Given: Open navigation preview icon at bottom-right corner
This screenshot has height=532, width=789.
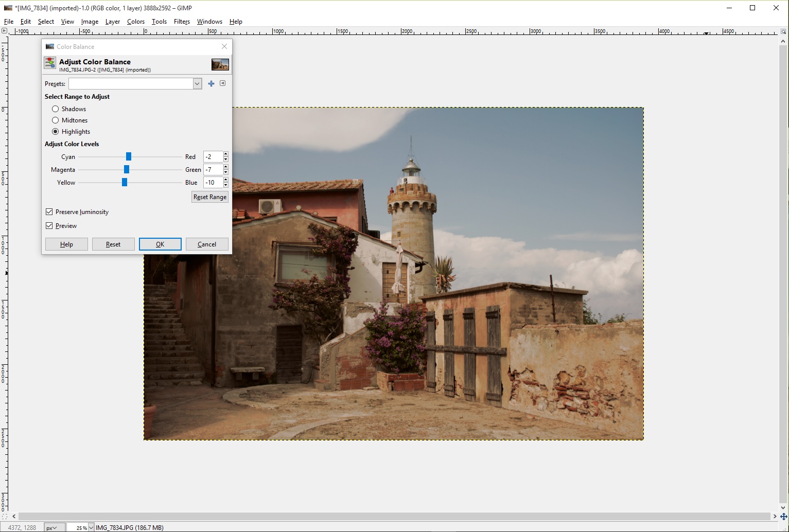Looking at the screenshot, I should pos(784,516).
